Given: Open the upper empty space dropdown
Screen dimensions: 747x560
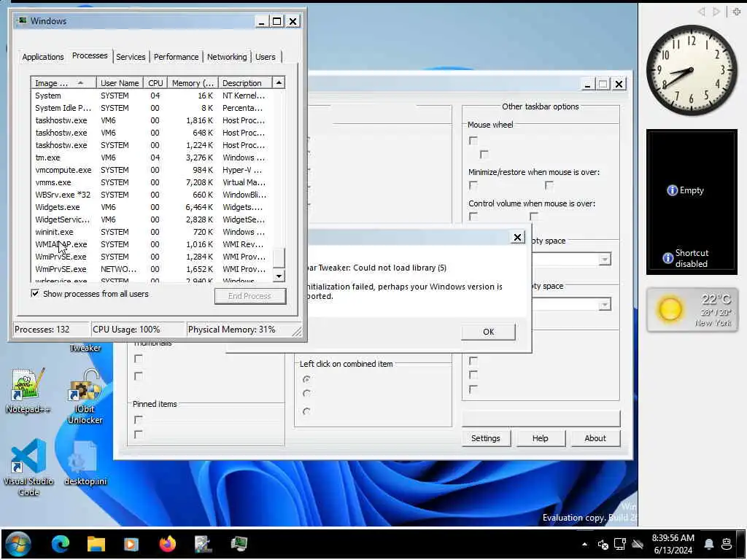Looking at the screenshot, I should tap(605, 260).
